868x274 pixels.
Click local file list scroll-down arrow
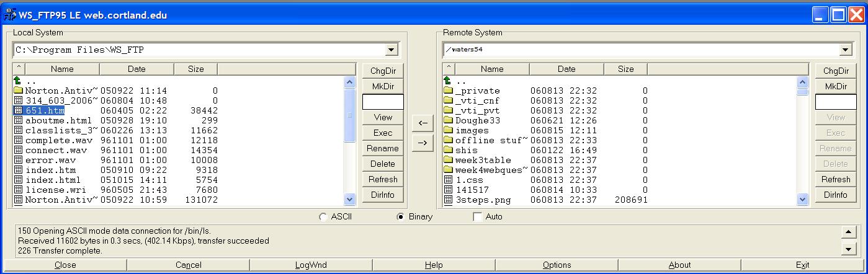click(x=349, y=200)
